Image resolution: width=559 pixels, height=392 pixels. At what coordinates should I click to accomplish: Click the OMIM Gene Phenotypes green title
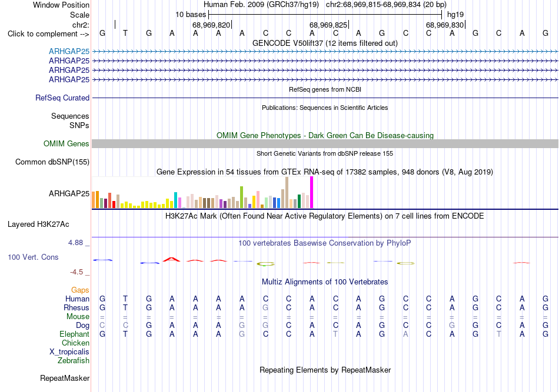coord(325,135)
